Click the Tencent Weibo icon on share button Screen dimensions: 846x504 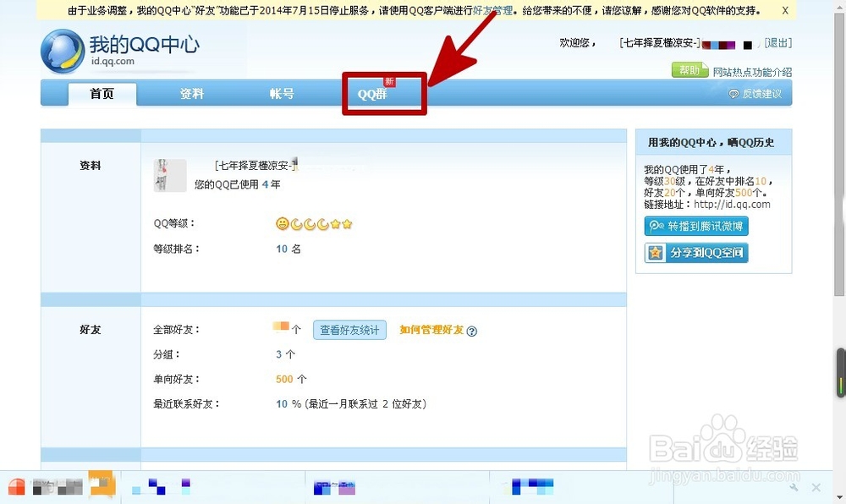click(x=656, y=226)
